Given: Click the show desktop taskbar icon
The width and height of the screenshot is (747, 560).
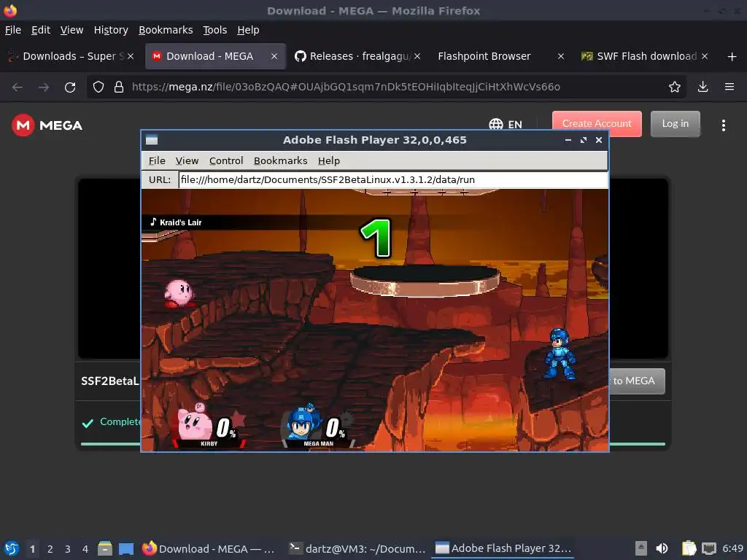Looking at the screenshot, I should [126, 548].
